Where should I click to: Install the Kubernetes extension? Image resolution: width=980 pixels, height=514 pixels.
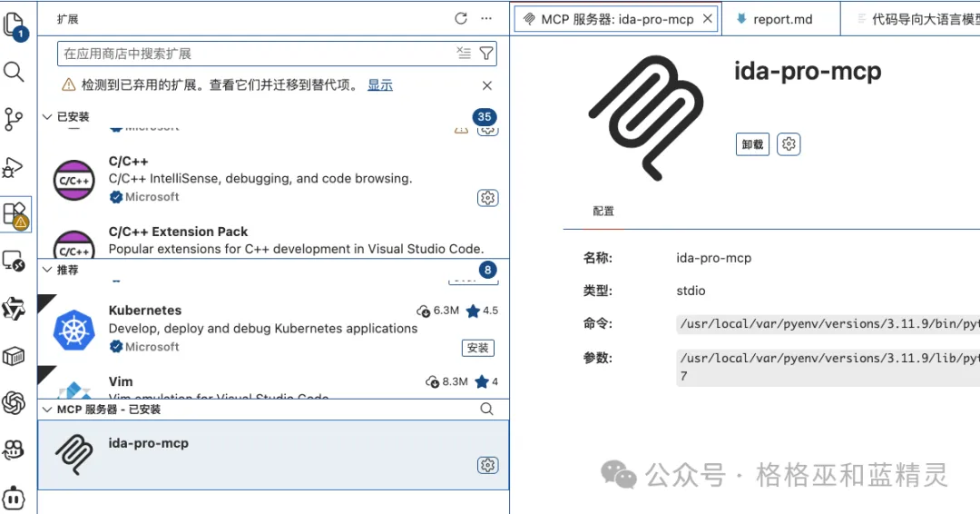478,349
